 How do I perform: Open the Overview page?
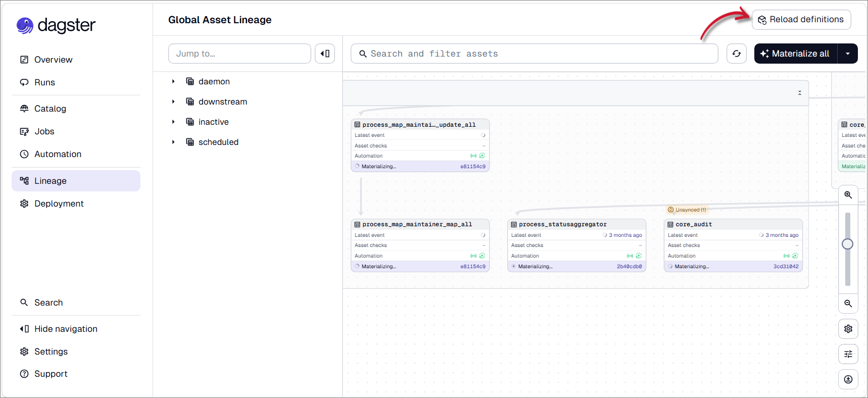coord(76,60)
